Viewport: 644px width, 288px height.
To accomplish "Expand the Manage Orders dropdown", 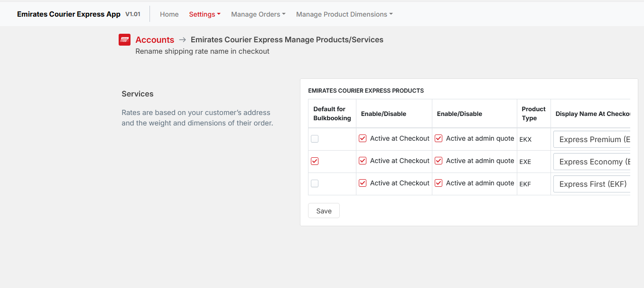I will (x=258, y=14).
